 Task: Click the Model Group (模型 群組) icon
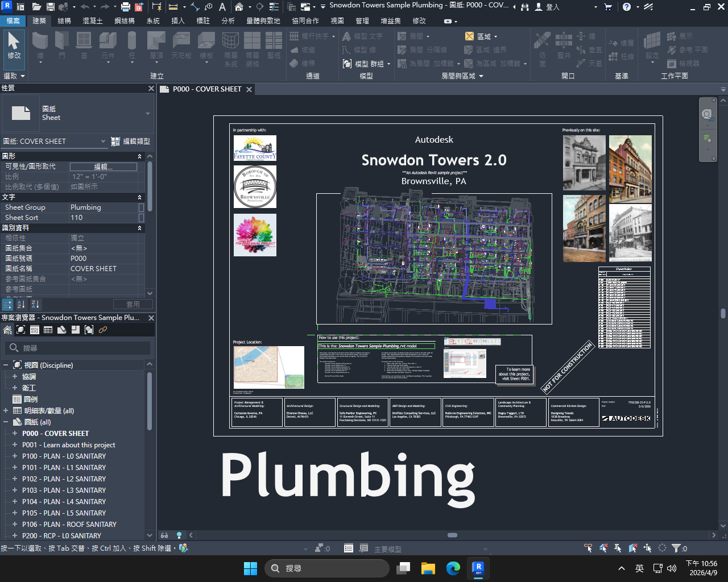click(347, 64)
